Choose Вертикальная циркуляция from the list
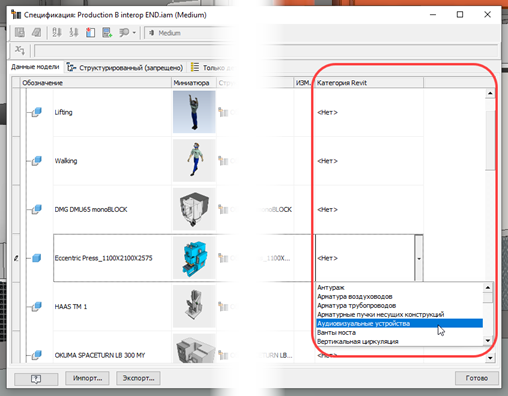This screenshot has height=396, width=508. coord(399,341)
